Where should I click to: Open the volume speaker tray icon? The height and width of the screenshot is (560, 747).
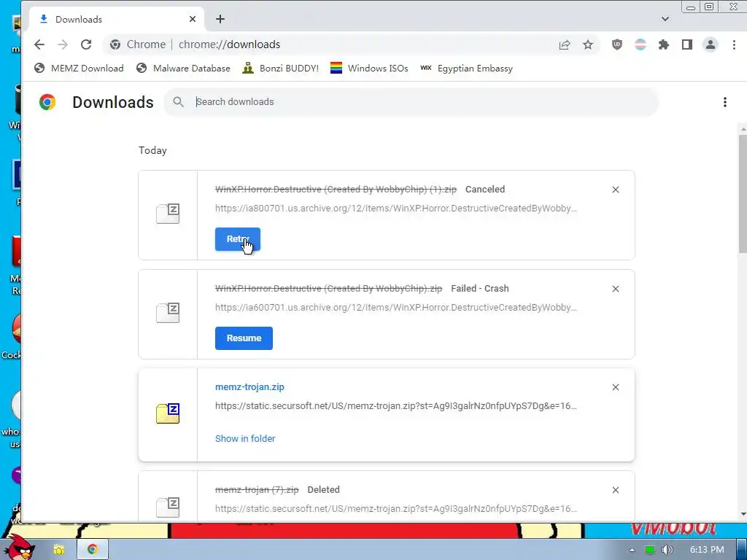[667, 550]
